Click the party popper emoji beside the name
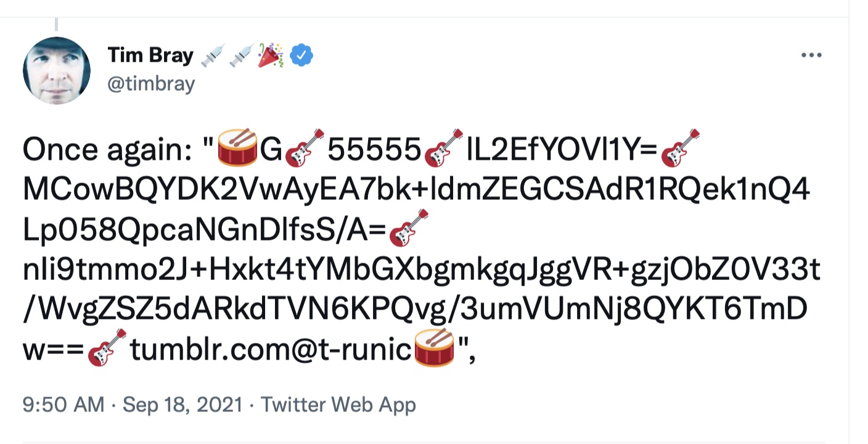This screenshot has width=868, height=444. coord(271,55)
